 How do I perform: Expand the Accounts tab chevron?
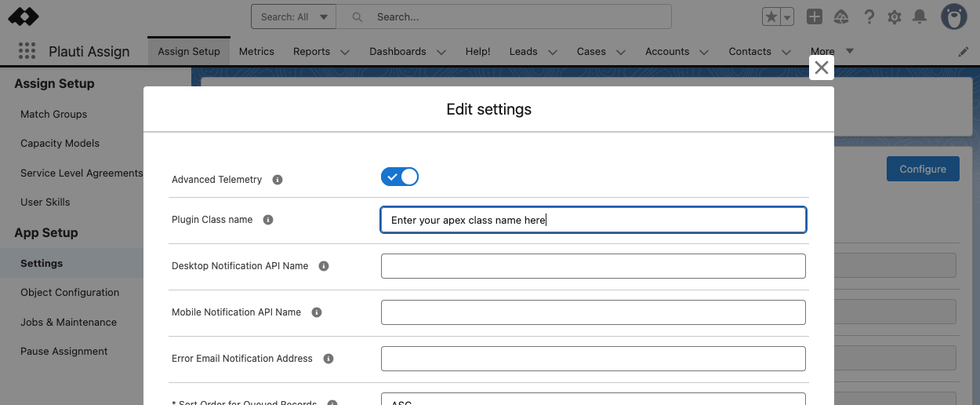(x=704, y=53)
